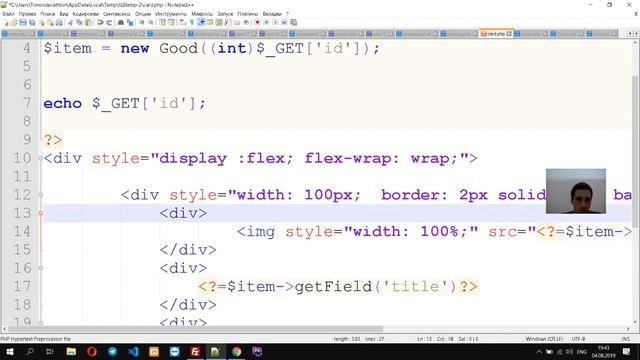Click the Paste toolbar icon

coord(88,23)
